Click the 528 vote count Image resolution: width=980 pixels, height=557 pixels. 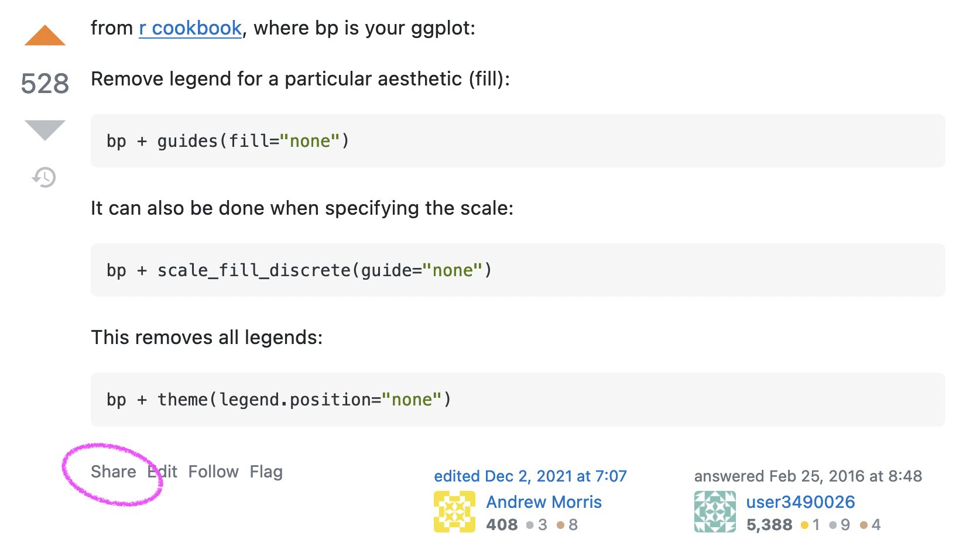tap(45, 84)
